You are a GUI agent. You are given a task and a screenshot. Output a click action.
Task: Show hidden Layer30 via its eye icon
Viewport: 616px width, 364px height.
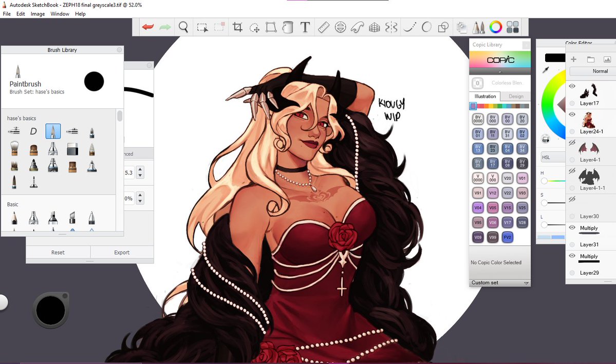572,199
